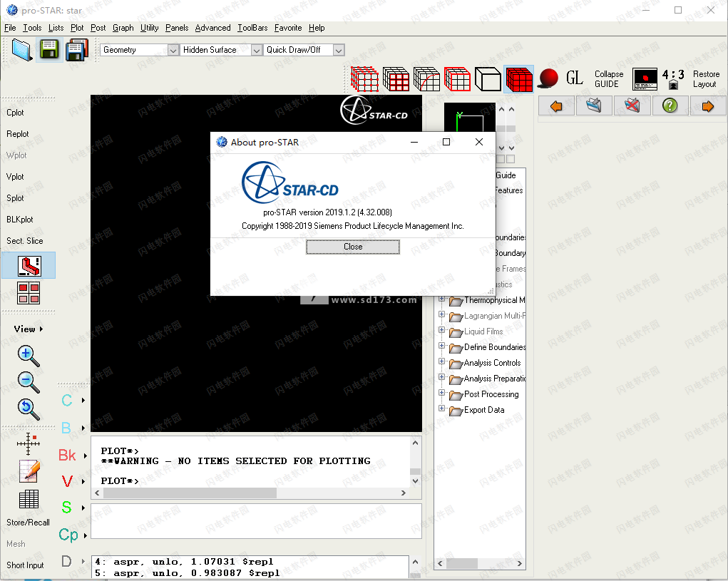Click the orange forward arrow button
Screen dimensions: 728x581
[707, 106]
